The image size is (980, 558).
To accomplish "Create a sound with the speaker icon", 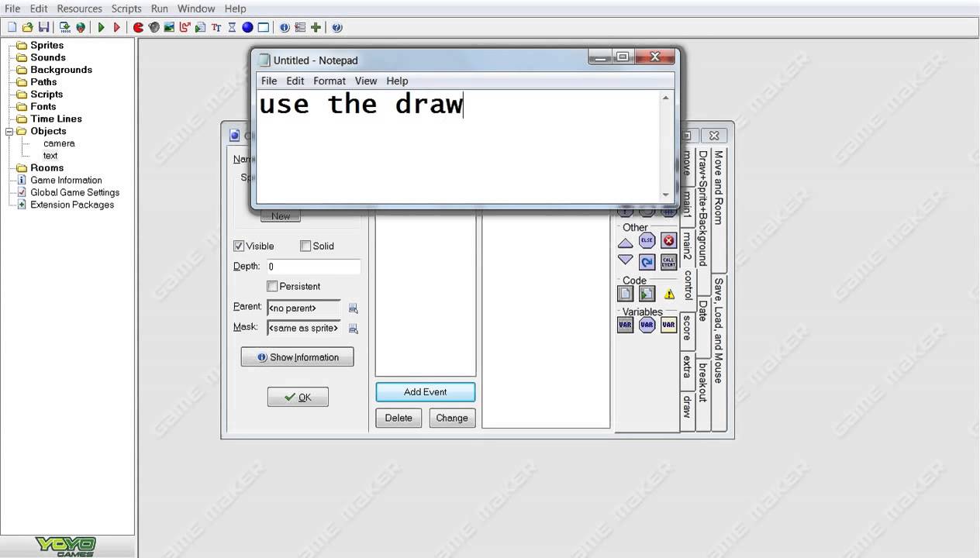I will [x=154, y=27].
